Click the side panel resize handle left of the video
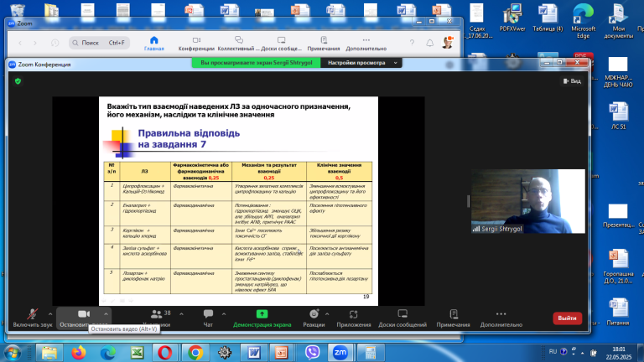 pyautogui.click(x=468, y=201)
